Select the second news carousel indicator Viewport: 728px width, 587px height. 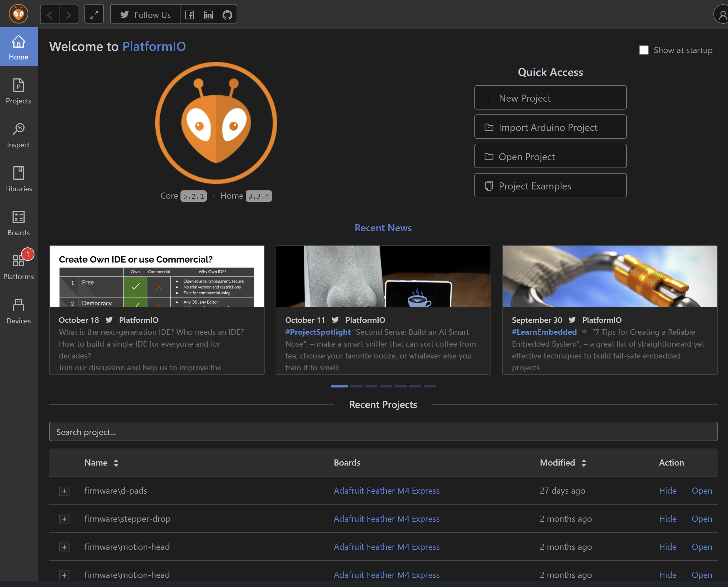click(356, 386)
